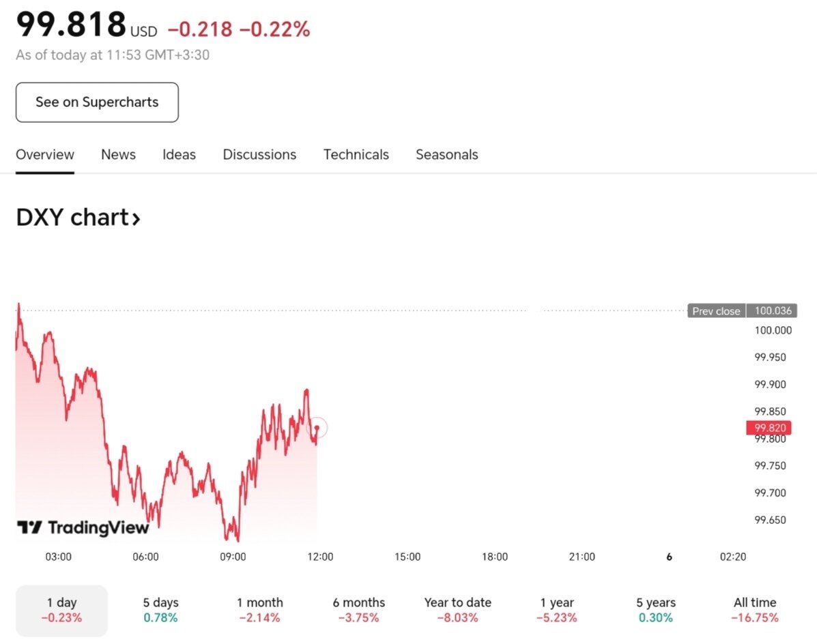This screenshot has width=817, height=644.
Task: Click the current price dot on chart
Action: [x=317, y=428]
